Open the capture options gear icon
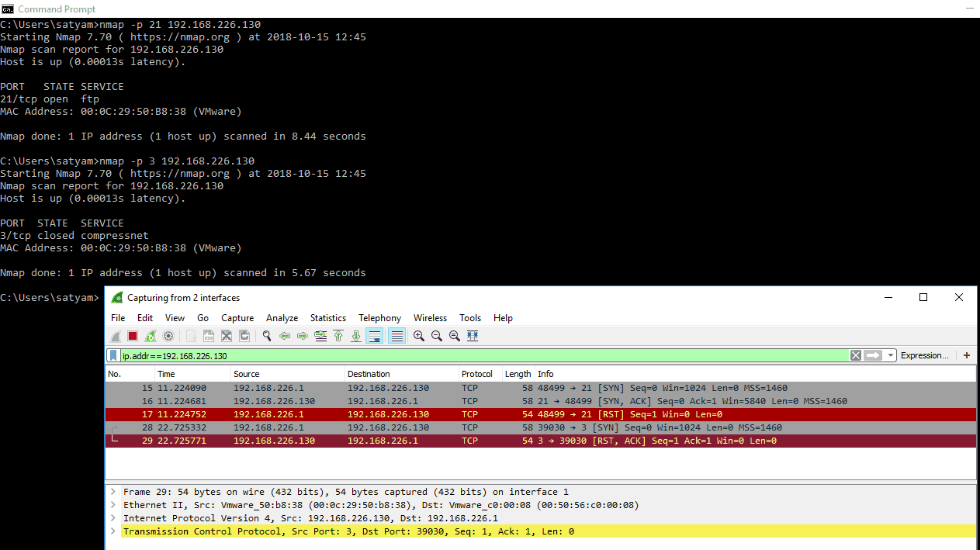 tap(168, 335)
